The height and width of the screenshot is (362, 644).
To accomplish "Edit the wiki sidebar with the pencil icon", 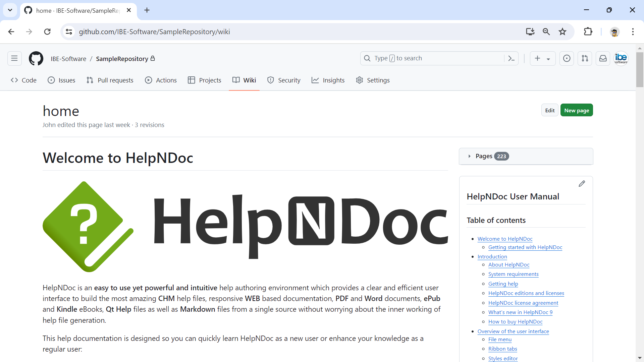I will coord(582,184).
